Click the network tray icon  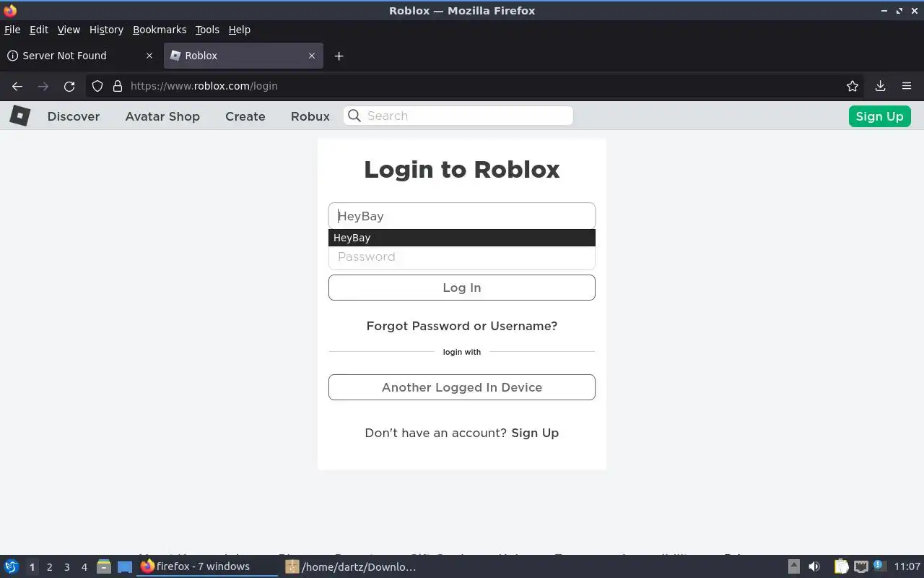pyautogui.click(x=860, y=566)
